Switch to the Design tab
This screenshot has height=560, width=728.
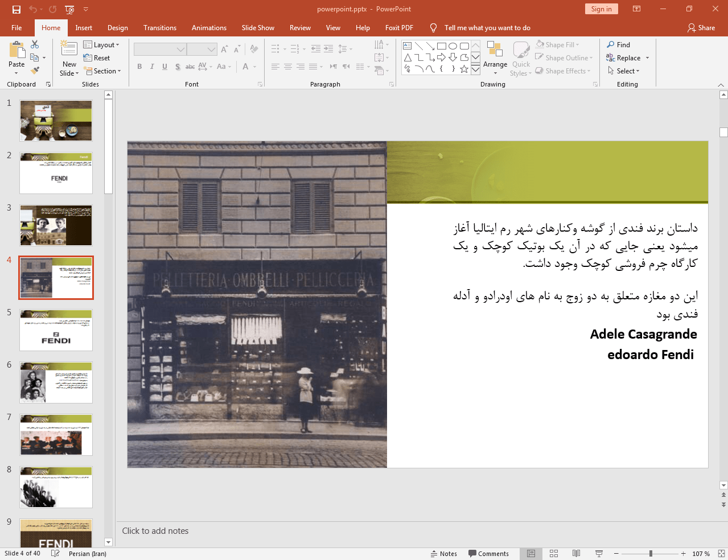point(118,28)
